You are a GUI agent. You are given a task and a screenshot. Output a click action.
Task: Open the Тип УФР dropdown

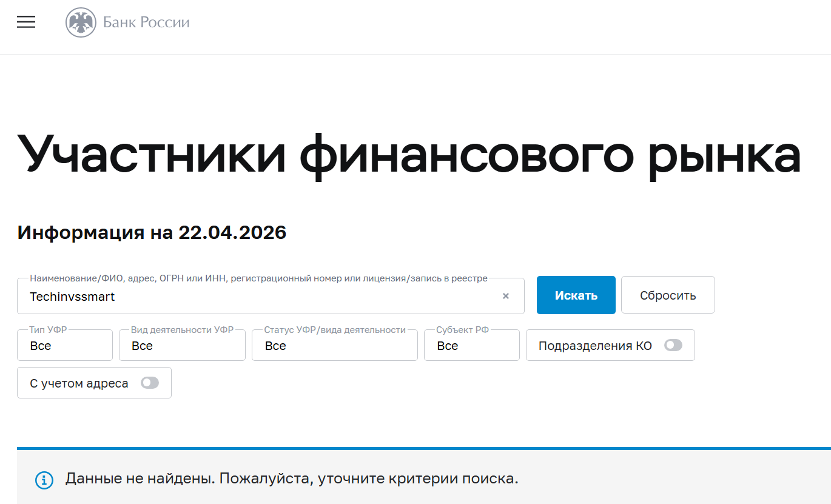pos(65,345)
